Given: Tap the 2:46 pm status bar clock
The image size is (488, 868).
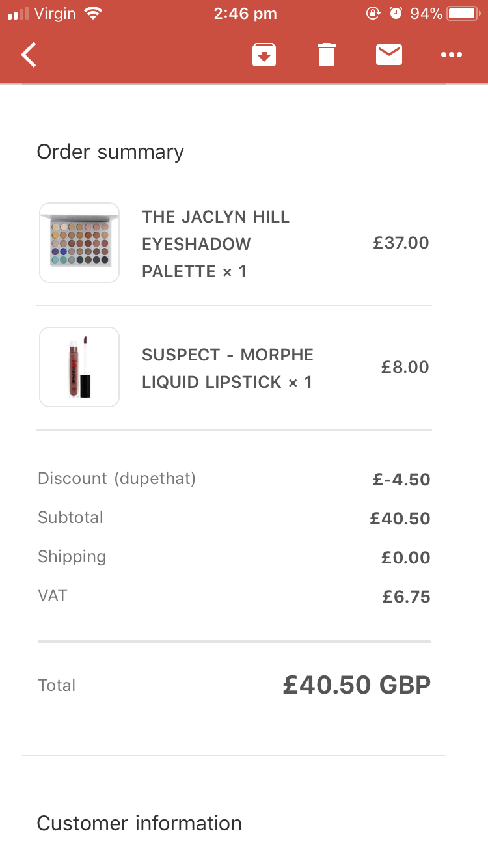Looking at the screenshot, I should pos(245,14).
